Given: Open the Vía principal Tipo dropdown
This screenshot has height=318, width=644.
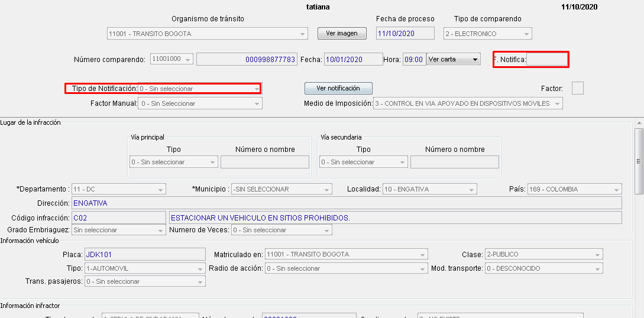Looking at the screenshot, I should 173,162.
